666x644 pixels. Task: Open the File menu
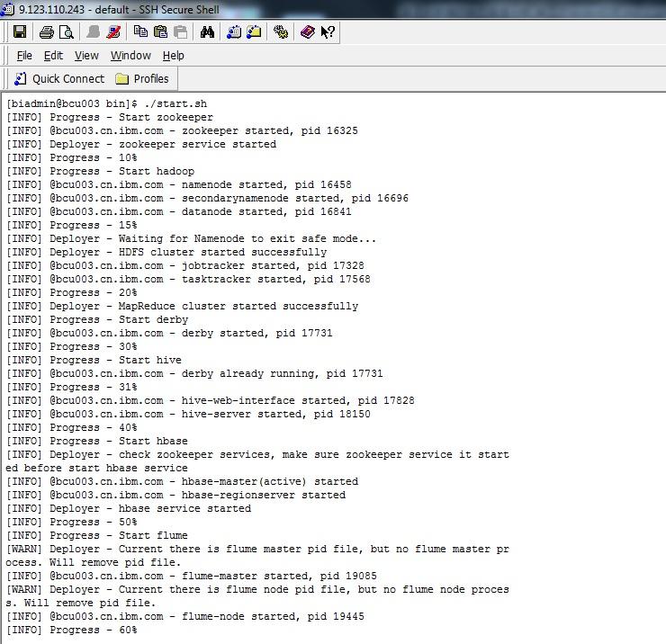tap(24, 56)
